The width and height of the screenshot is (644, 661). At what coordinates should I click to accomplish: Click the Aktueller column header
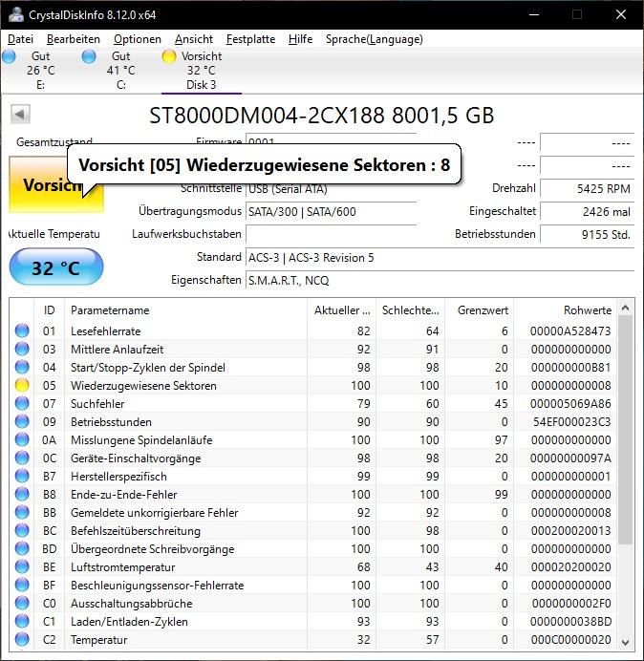click(x=342, y=310)
